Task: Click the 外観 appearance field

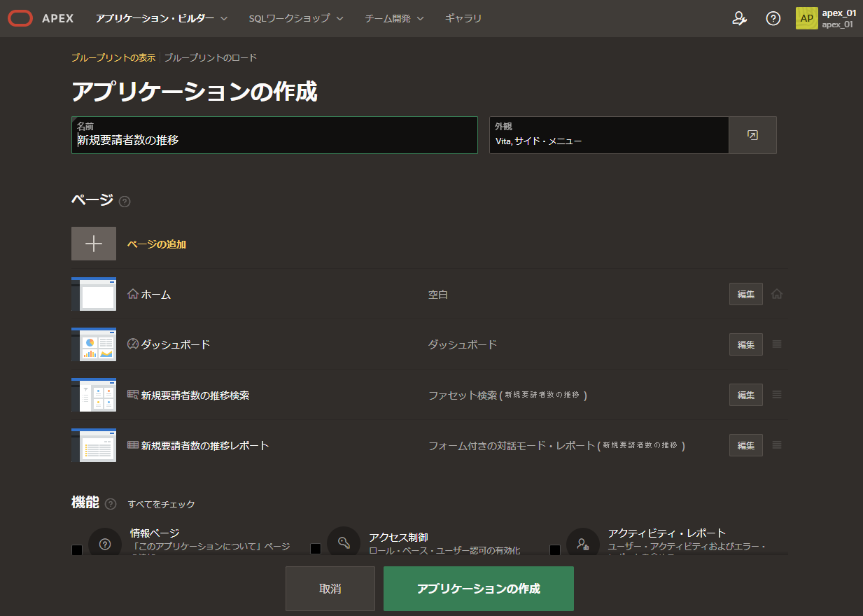Action: (609, 135)
